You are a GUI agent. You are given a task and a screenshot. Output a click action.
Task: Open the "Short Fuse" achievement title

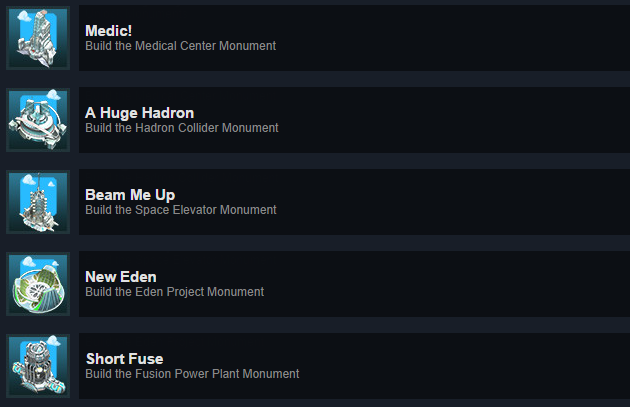124,359
